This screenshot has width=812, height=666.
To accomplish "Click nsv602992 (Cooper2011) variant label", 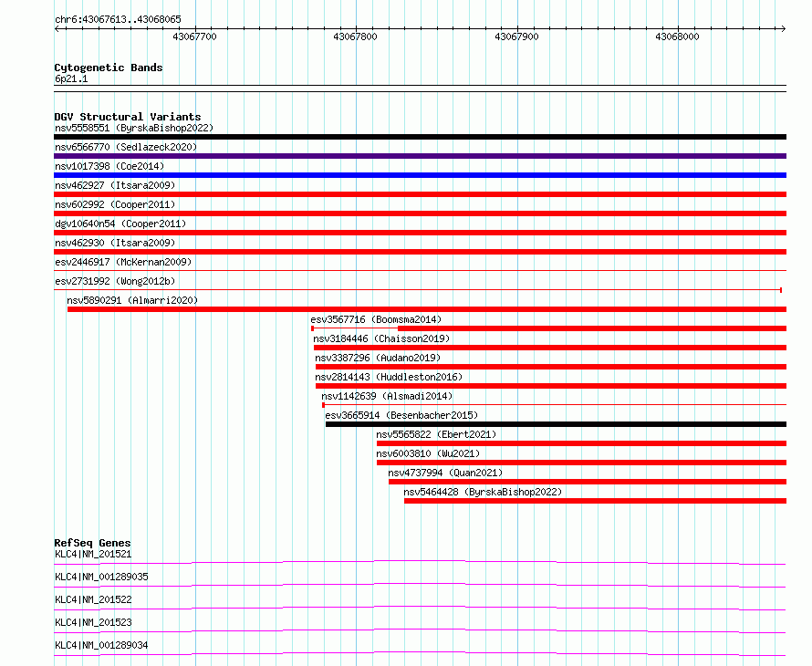I will [115, 204].
